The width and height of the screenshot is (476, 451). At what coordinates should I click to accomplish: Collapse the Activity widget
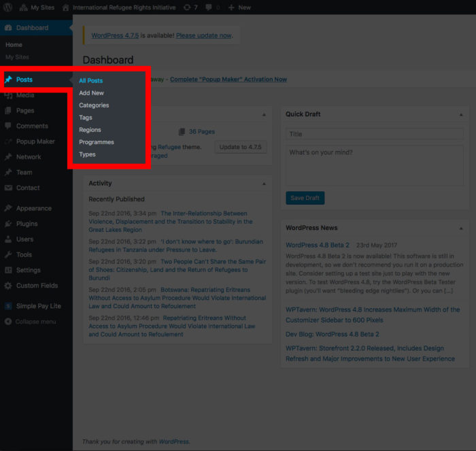264,184
